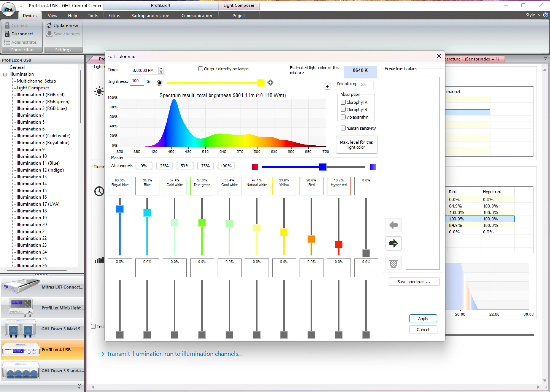Screen dimensions: 550x392
Task: Click the left arrow predefined color icon
Action: [393, 225]
